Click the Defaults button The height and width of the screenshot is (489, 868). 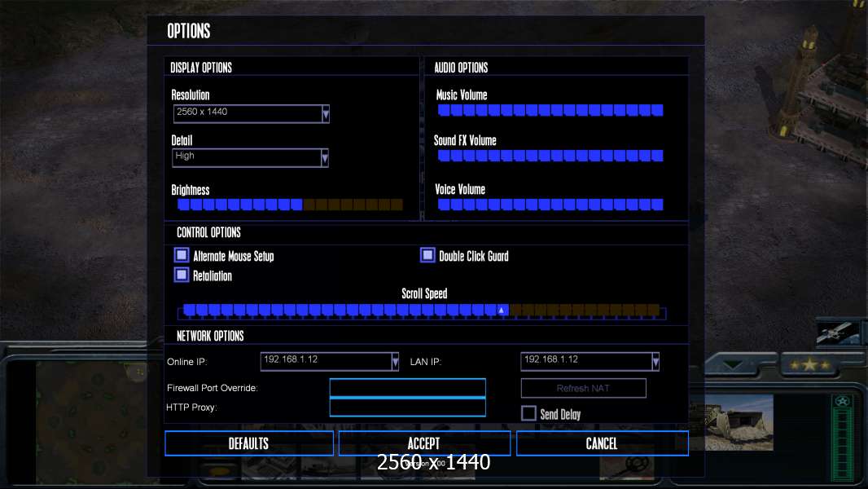point(249,443)
